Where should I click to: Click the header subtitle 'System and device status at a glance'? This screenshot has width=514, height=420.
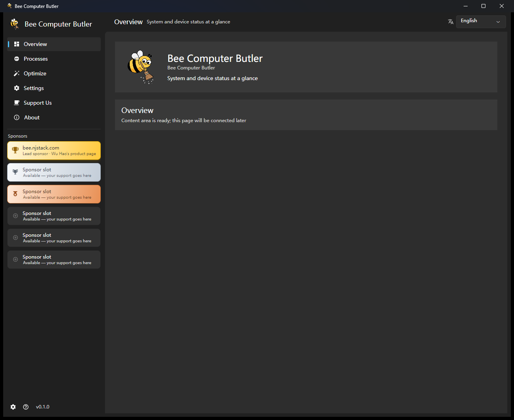coord(188,22)
